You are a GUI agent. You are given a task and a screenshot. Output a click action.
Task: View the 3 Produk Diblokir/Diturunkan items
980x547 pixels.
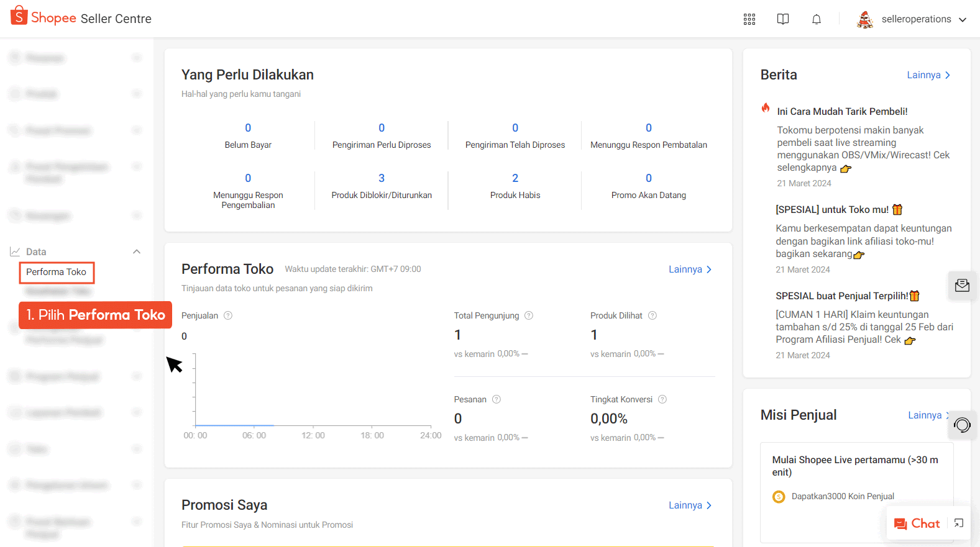click(x=382, y=186)
